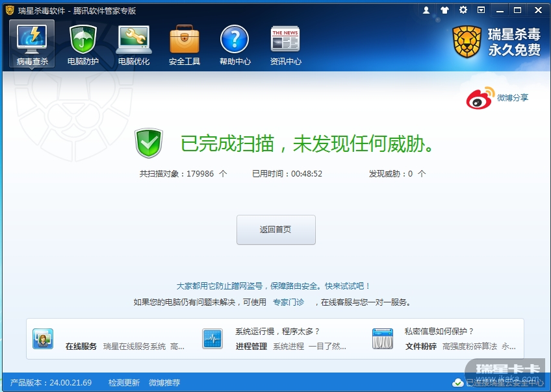Image resolution: width=551 pixels, height=392 pixels.
Task: Open 资讯中心 news center tab
Action: tap(285, 45)
